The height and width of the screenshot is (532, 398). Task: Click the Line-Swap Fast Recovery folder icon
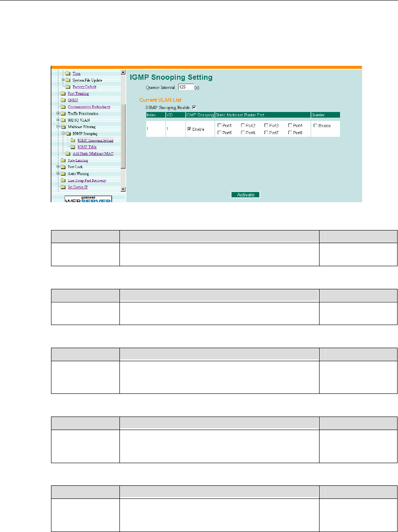(63, 180)
